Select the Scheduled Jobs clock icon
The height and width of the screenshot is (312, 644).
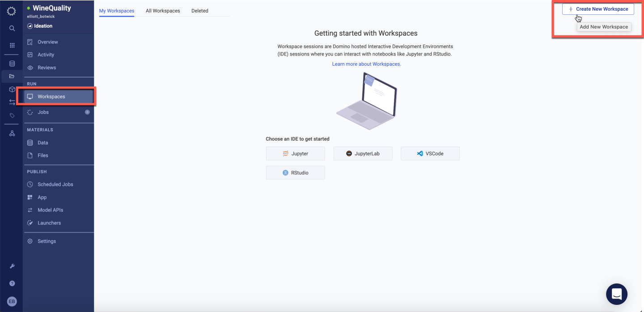pyautogui.click(x=30, y=184)
